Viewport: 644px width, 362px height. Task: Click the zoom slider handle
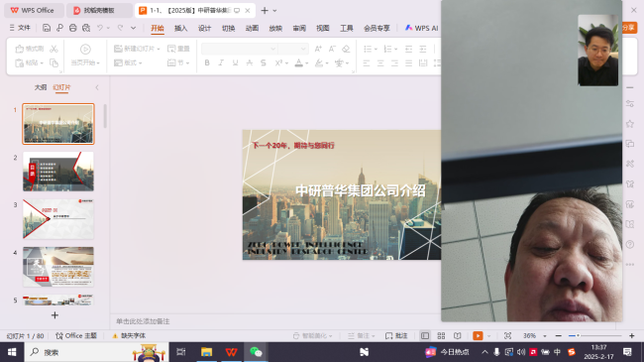coord(578,335)
